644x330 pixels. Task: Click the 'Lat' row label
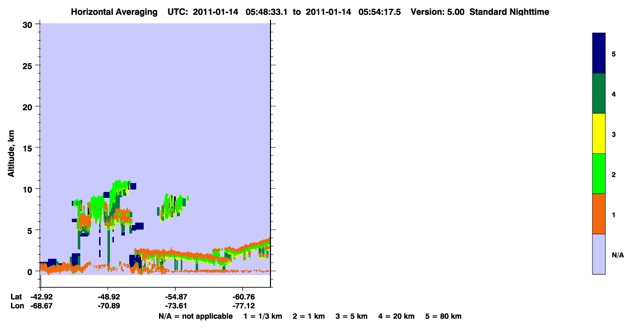16,297
